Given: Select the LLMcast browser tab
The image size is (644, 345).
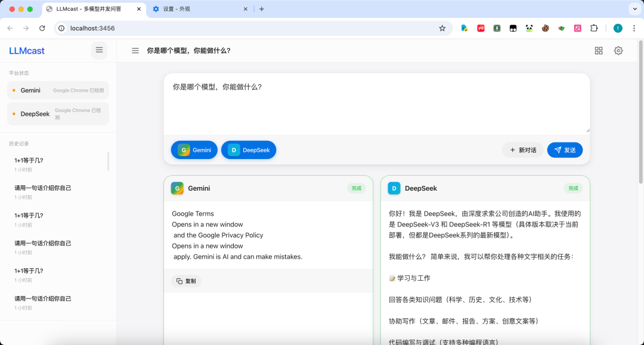Looking at the screenshot, I should tap(94, 9).
